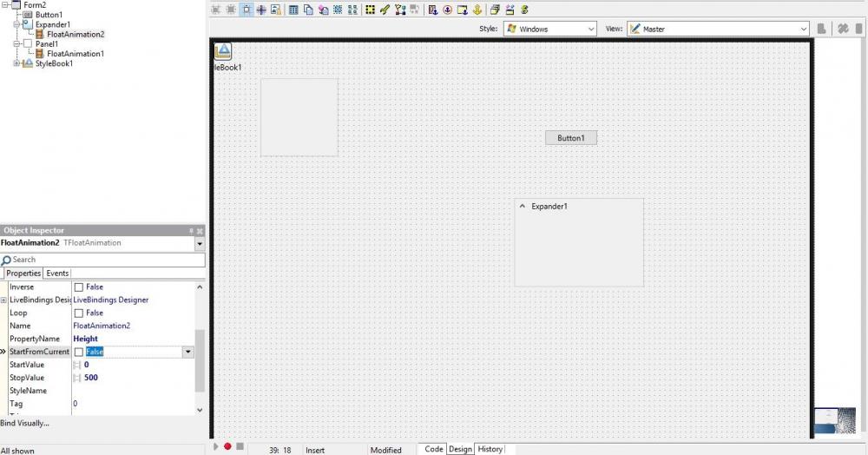
Task: Switch to the History tab
Action: (490, 449)
